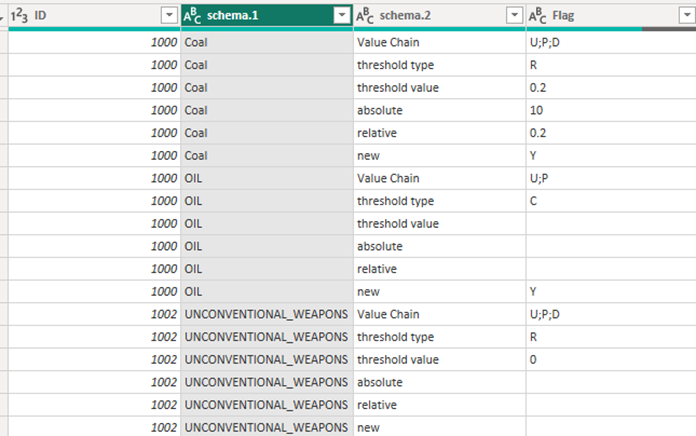Click OIL's threshold type cell
The image size is (696, 436).
(439, 201)
